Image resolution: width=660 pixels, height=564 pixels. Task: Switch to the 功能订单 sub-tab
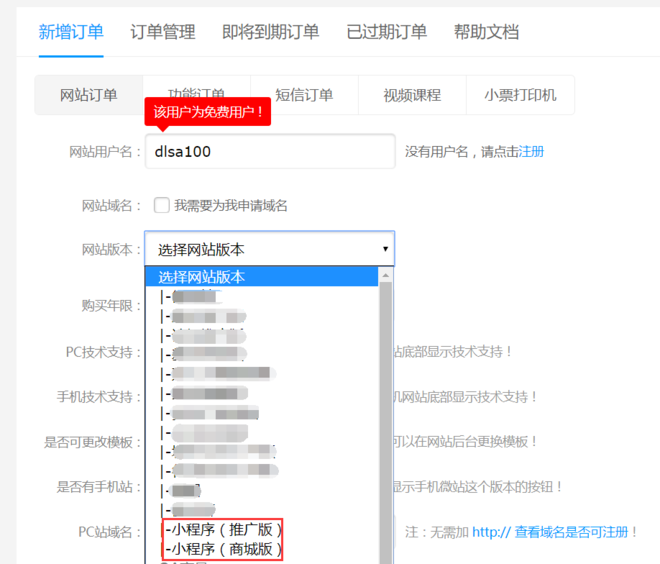point(196,95)
